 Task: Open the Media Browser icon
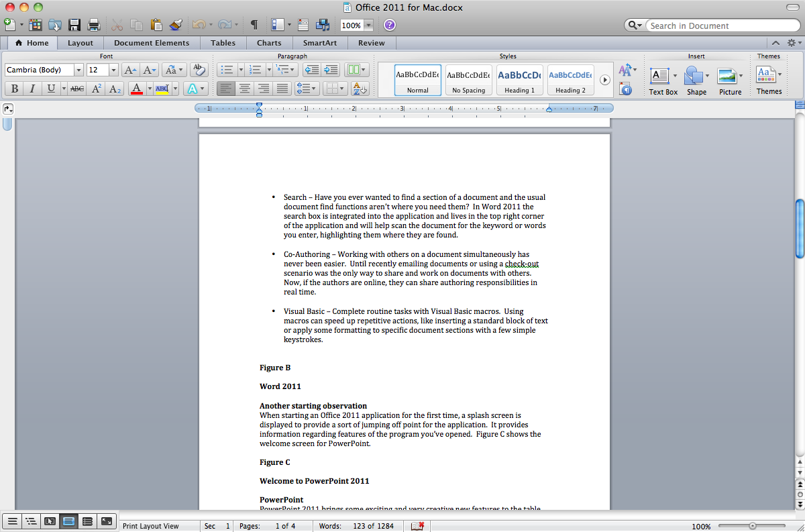323,25
